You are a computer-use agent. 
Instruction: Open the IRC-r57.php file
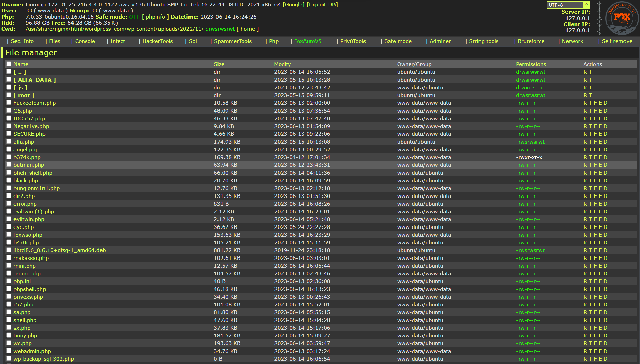(29, 119)
